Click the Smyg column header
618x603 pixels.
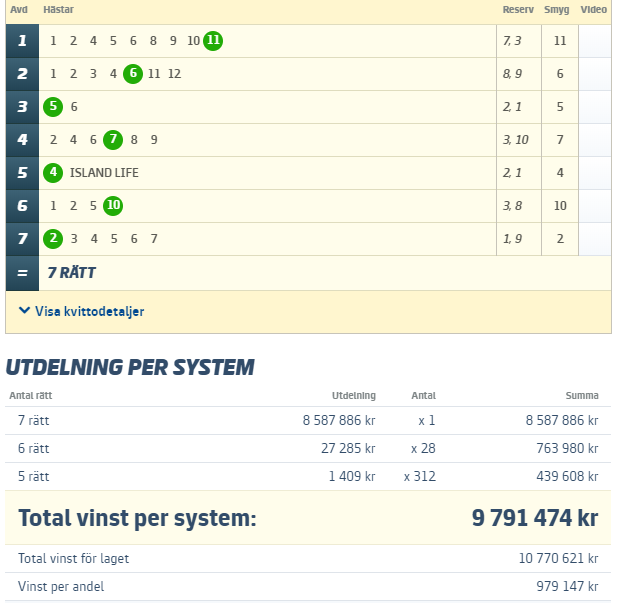point(557,9)
